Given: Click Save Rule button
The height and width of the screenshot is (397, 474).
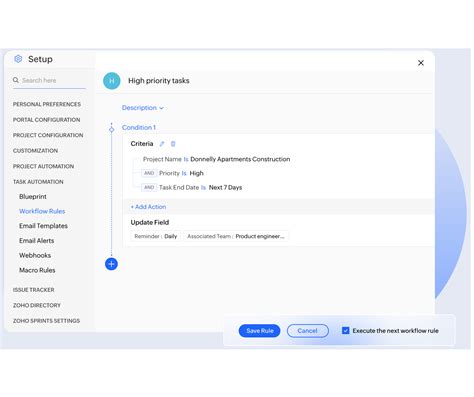Looking at the screenshot, I should pyautogui.click(x=260, y=331).
